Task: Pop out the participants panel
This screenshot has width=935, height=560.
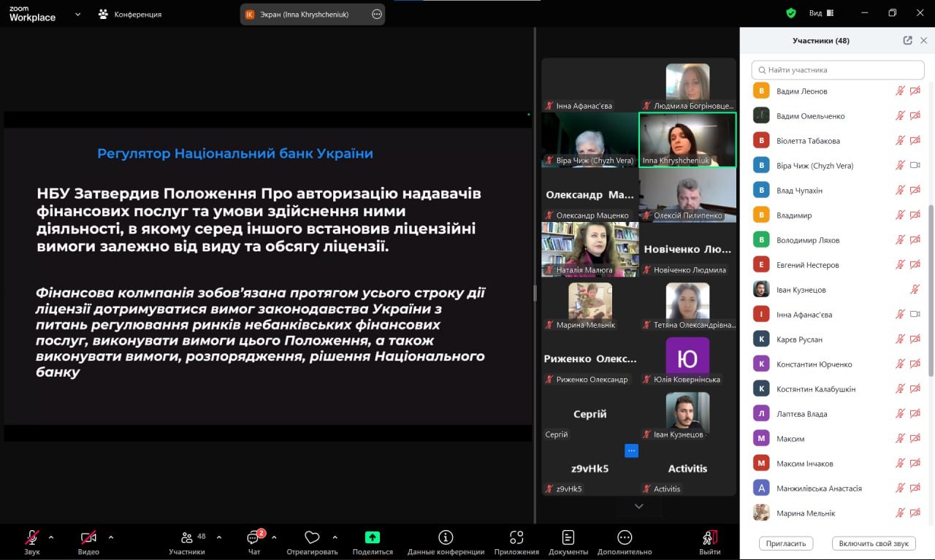Action: click(x=907, y=41)
